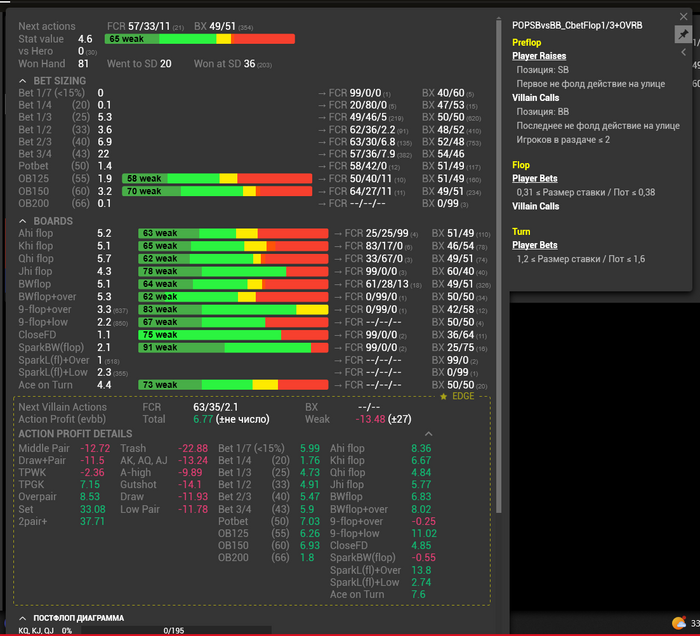This screenshot has height=636, width=700.
Task: Click Player Bets under the Turn heading
Action: pos(535,244)
